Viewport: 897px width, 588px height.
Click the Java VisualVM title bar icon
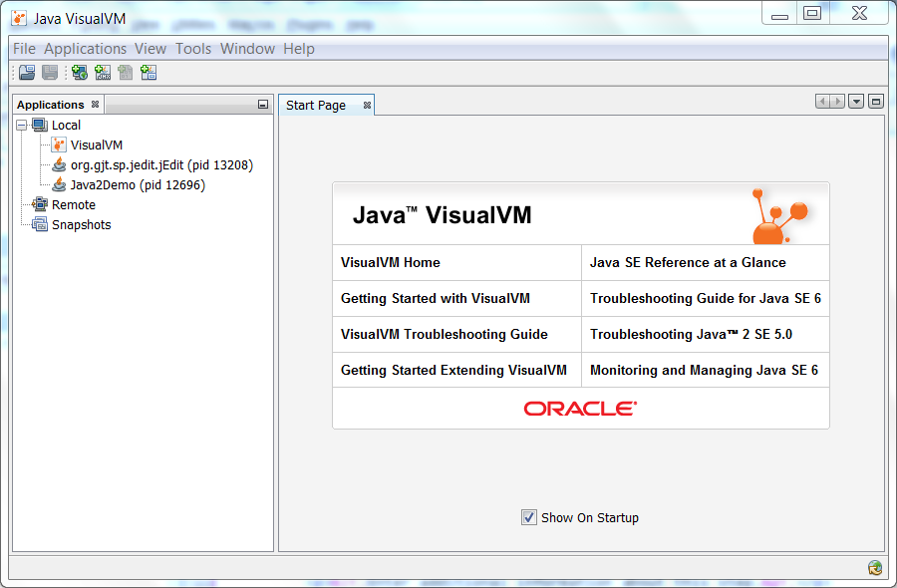tap(19, 18)
